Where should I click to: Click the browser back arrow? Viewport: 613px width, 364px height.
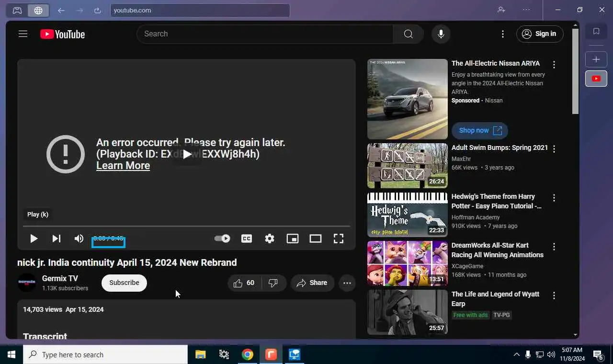point(61,10)
